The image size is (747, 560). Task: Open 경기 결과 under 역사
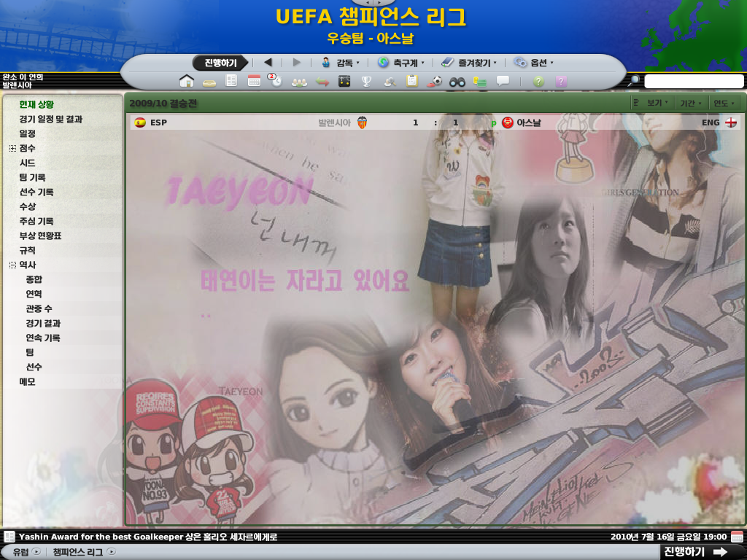(43, 323)
